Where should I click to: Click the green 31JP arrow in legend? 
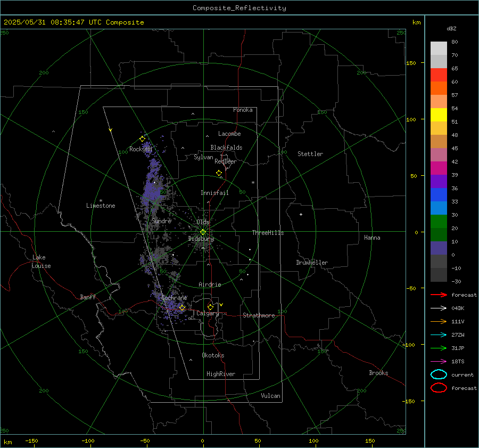[439, 348]
